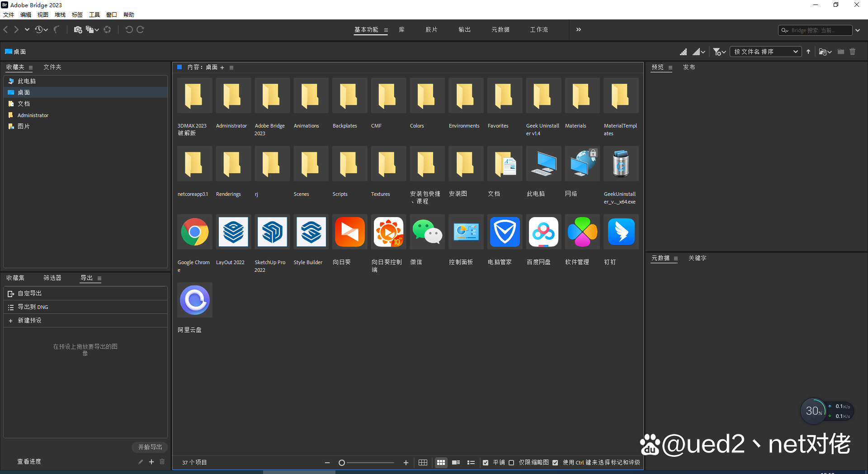Select the 钉钉 icon

[x=621, y=232]
